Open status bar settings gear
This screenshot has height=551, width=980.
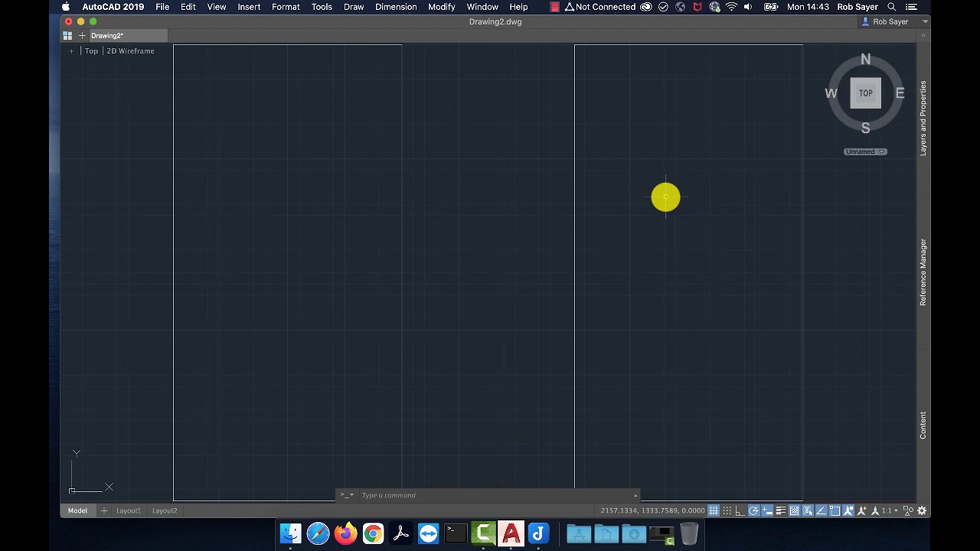pyautogui.click(x=923, y=510)
